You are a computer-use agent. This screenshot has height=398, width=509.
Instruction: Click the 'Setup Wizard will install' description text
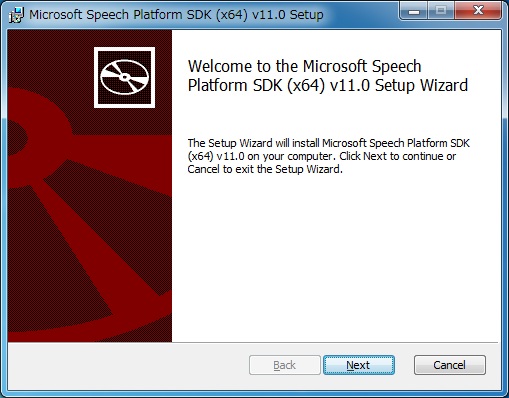329,156
